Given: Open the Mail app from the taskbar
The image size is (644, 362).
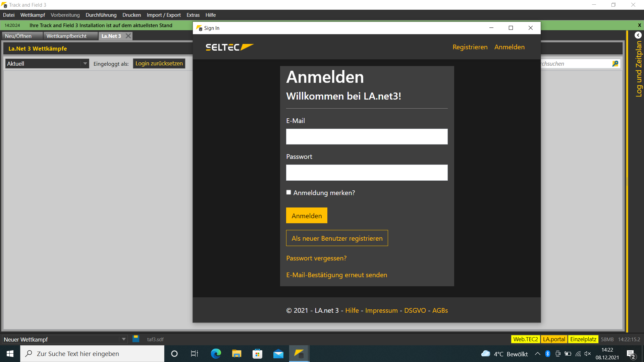Looking at the screenshot, I should tap(278, 354).
